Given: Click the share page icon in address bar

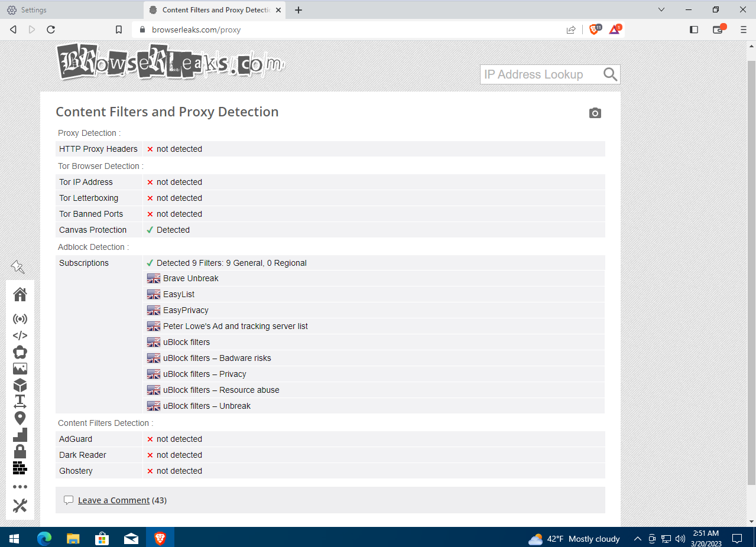Looking at the screenshot, I should tap(571, 30).
